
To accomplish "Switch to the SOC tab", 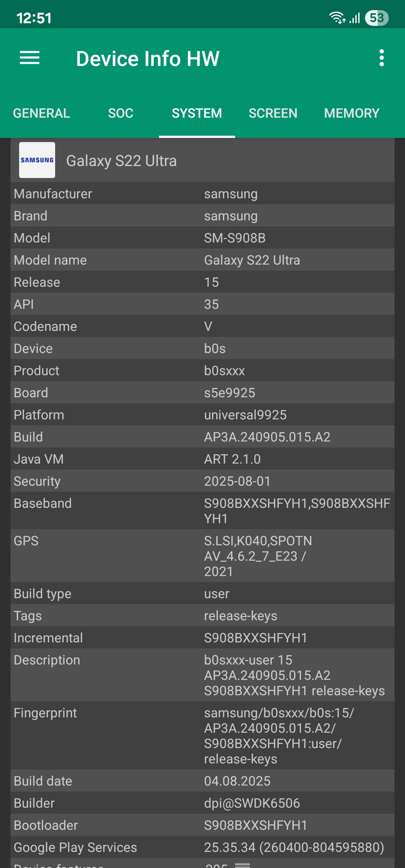I will pos(121,113).
